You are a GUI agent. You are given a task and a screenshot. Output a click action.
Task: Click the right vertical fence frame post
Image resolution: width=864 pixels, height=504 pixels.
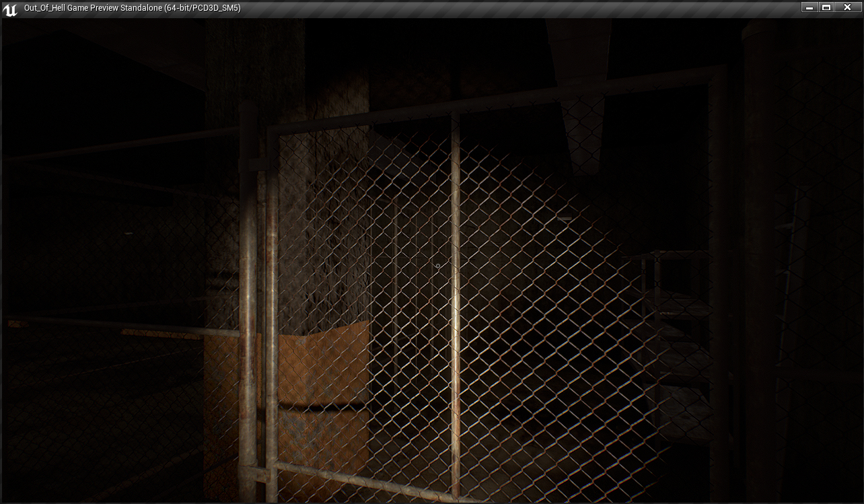point(717,269)
